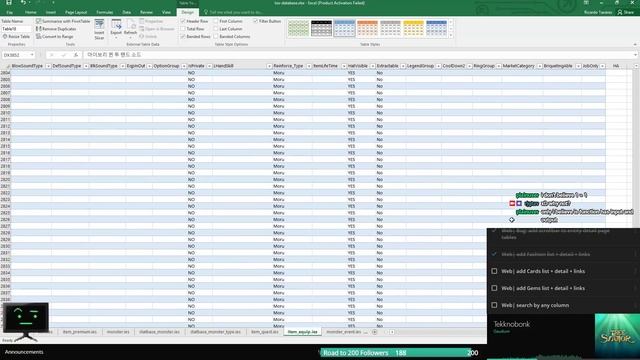Apply the dark blue table style
The image size is (640, 360).
click(x=436, y=29)
